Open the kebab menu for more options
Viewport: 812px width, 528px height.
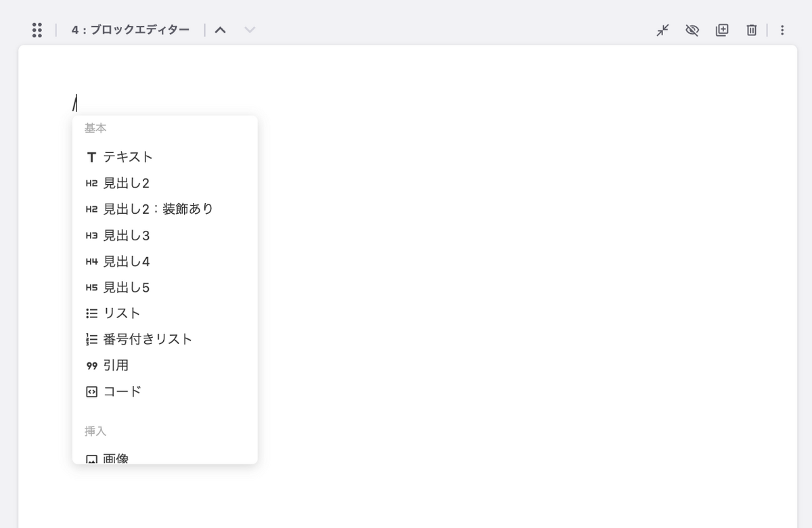click(x=782, y=30)
